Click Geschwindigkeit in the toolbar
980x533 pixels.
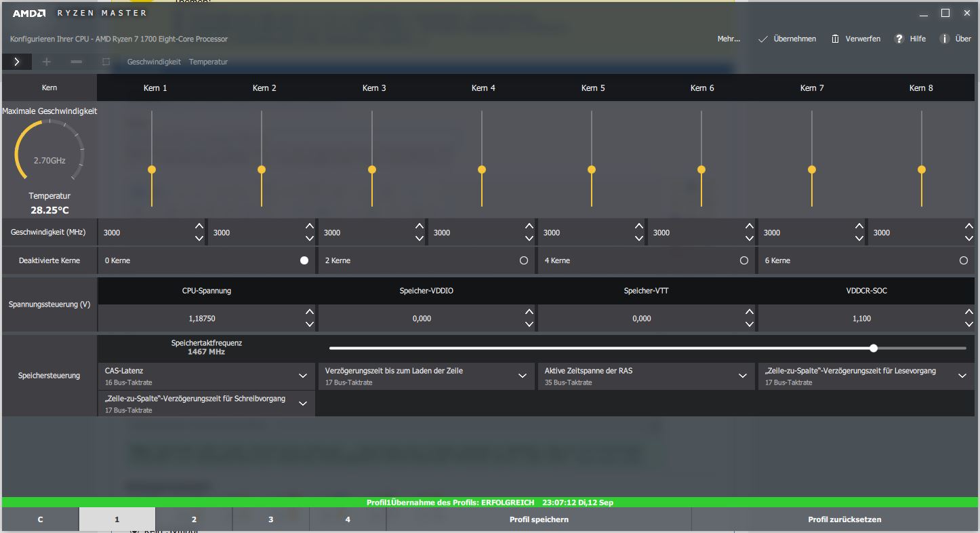(154, 62)
